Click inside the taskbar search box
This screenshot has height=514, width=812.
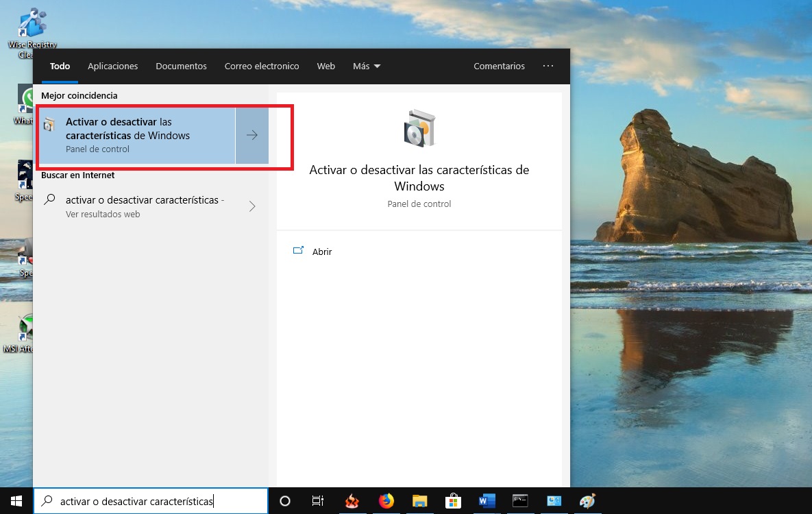pyautogui.click(x=151, y=501)
